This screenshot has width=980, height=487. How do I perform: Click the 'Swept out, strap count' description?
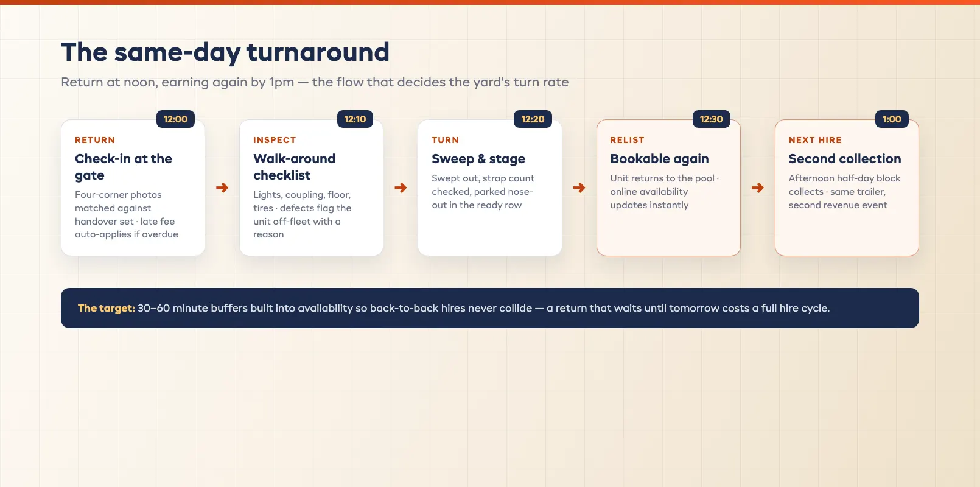click(x=483, y=192)
